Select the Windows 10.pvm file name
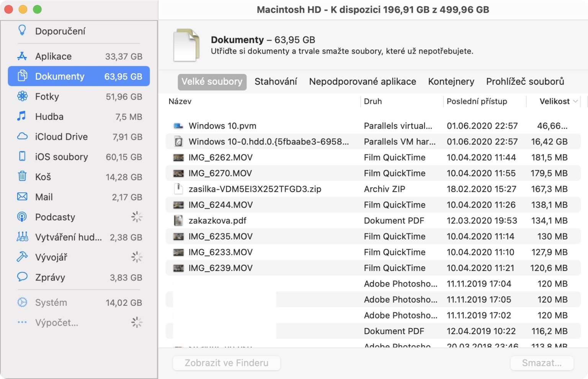Image resolution: width=588 pixels, height=379 pixels. coord(222,126)
